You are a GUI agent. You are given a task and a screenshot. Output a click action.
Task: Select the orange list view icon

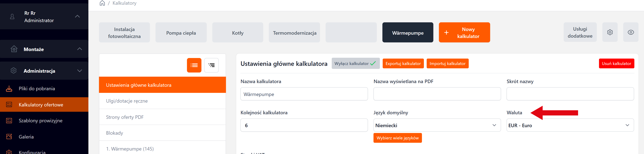point(194,65)
